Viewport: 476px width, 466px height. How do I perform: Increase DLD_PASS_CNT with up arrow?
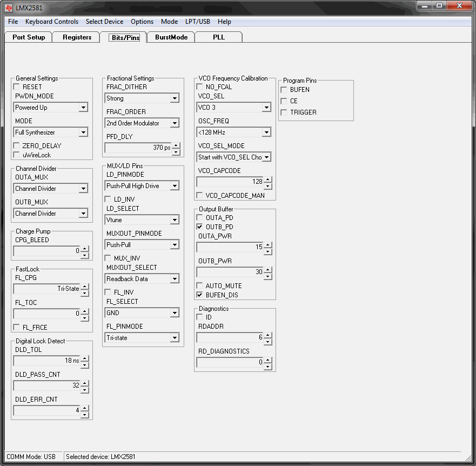[x=85, y=383]
